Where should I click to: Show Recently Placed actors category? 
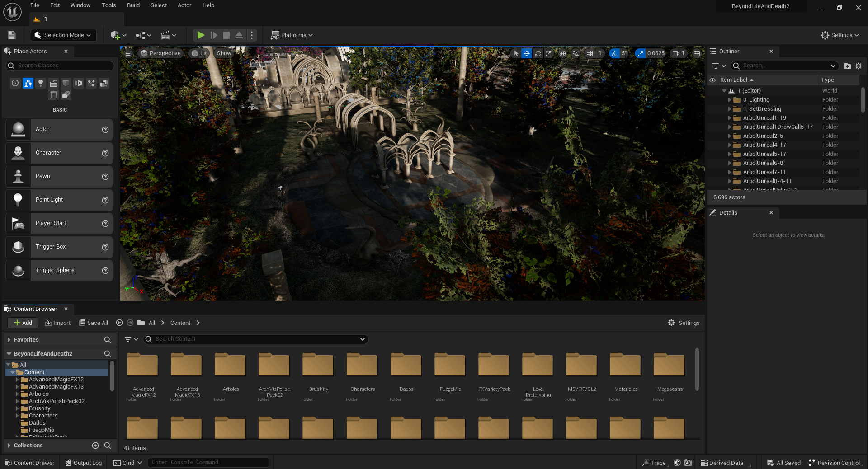tap(15, 83)
